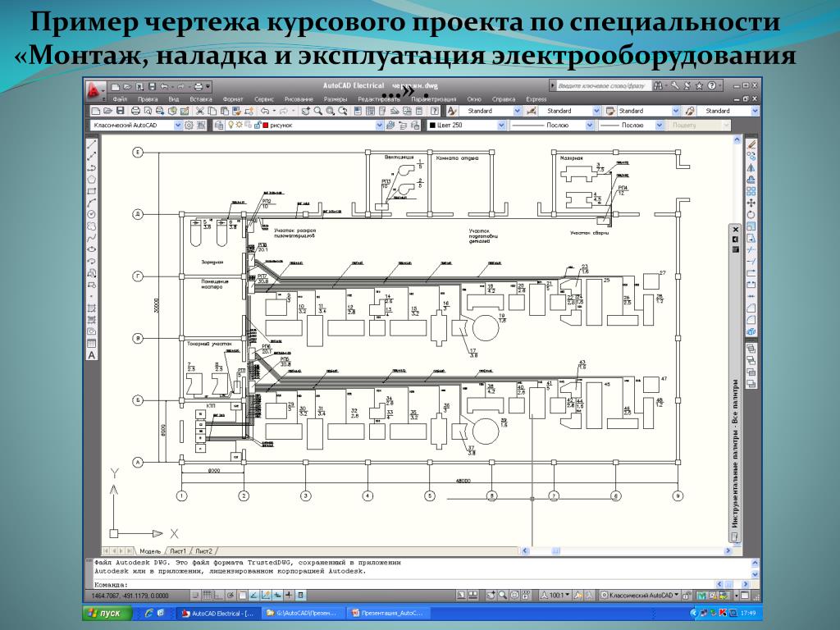Select the Pan realtime hand tool
Viewport: 840px width, 630px height.
click(x=306, y=111)
